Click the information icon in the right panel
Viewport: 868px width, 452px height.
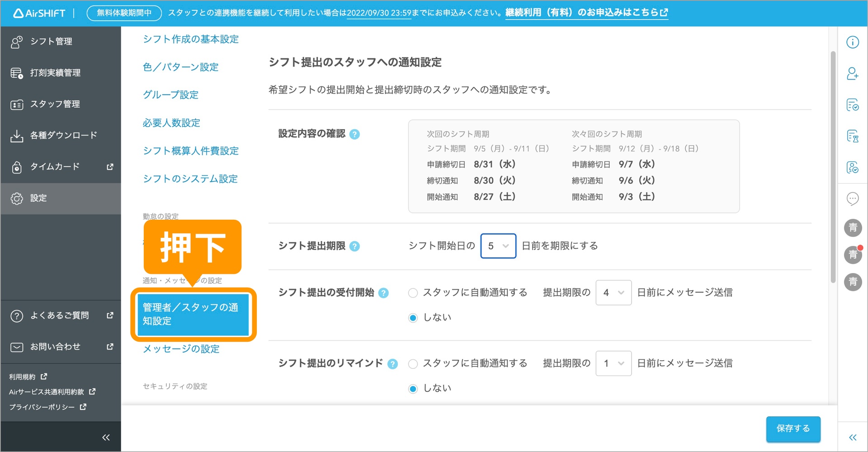tap(853, 42)
